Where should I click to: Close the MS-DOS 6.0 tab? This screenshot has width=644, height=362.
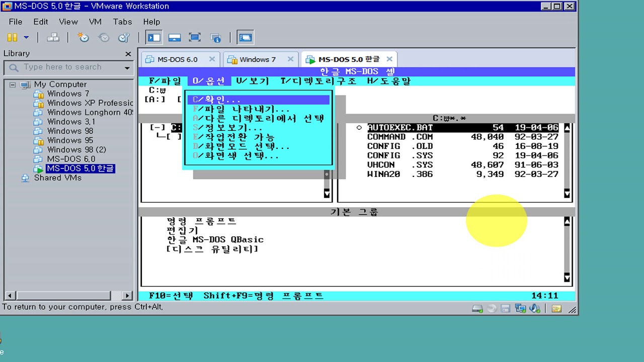coord(212,59)
